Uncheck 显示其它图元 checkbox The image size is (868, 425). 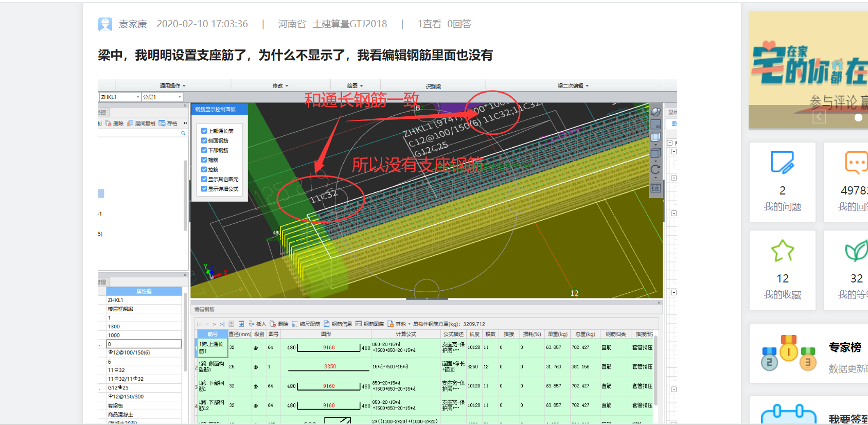click(x=204, y=179)
